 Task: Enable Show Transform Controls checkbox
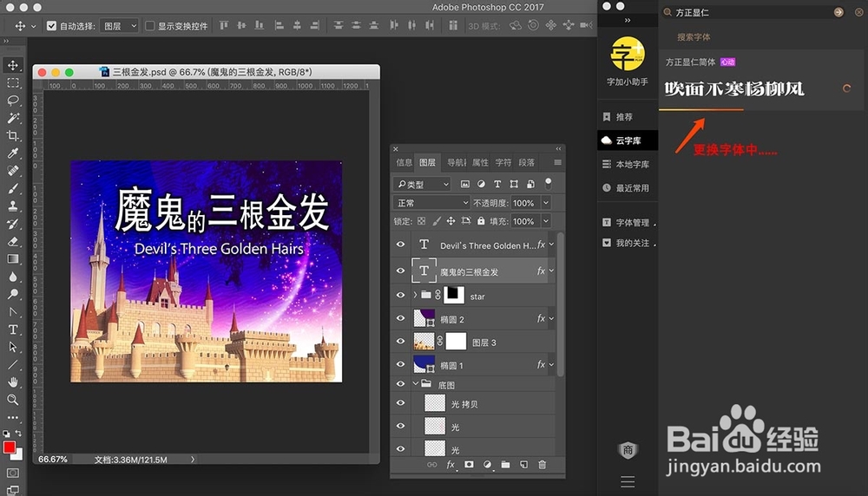(x=149, y=26)
